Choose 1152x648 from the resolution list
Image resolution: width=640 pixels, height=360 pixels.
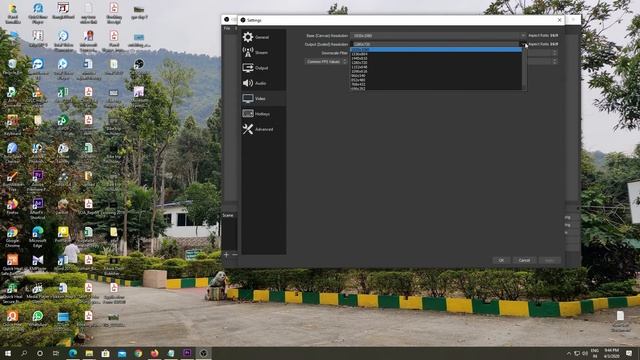click(436, 67)
